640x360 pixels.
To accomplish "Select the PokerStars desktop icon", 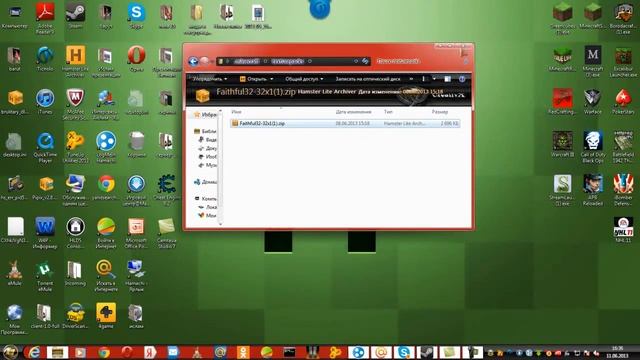I will pyautogui.click(x=623, y=101).
